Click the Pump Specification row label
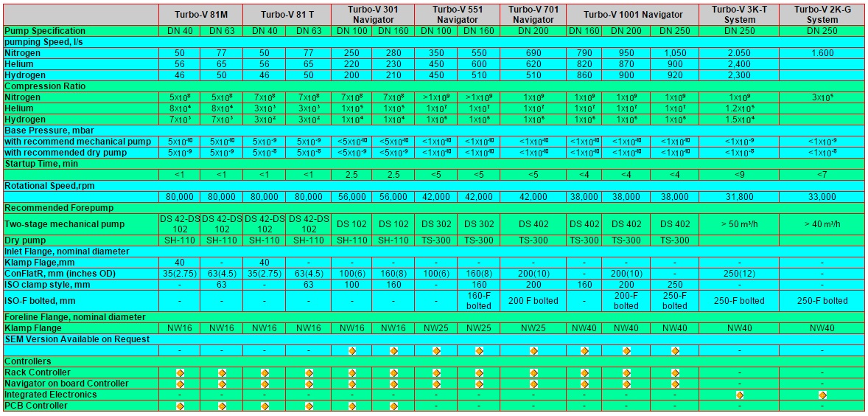The width and height of the screenshot is (868, 416). (x=45, y=31)
